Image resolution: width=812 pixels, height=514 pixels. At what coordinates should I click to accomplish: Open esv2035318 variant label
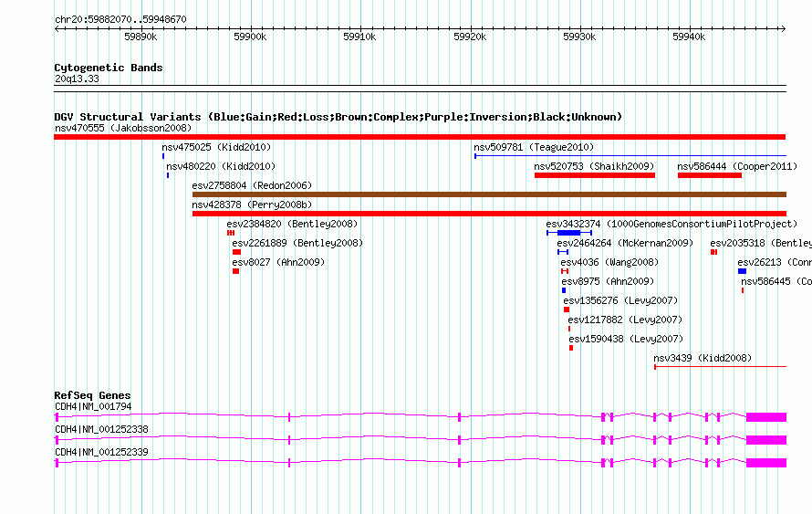(761, 243)
